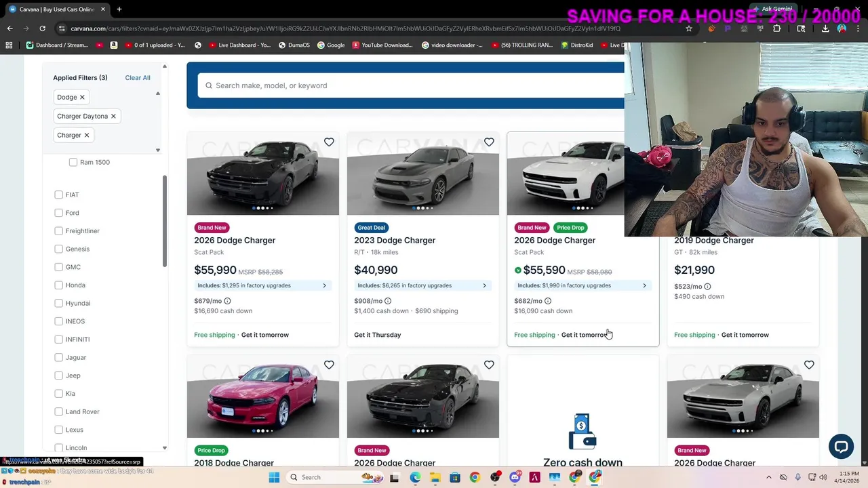868x488 pixels.
Task: Open the gray 2023 Charger photo
Action: point(423,174)
